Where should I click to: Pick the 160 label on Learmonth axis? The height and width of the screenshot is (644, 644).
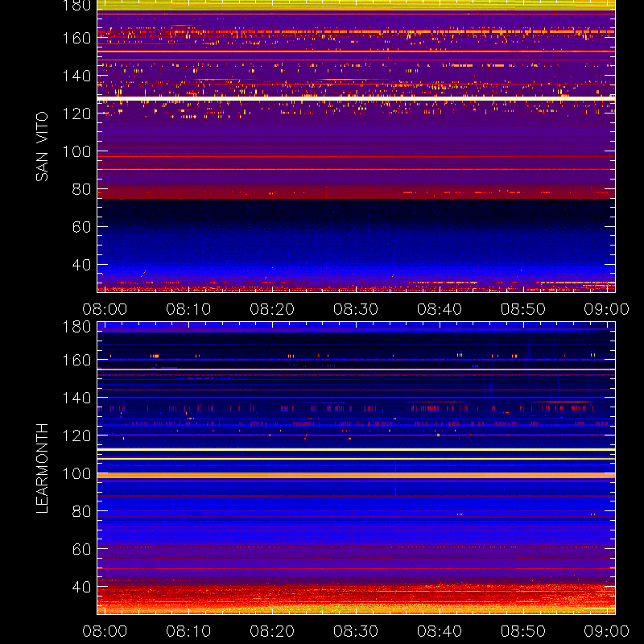point(76,360)
